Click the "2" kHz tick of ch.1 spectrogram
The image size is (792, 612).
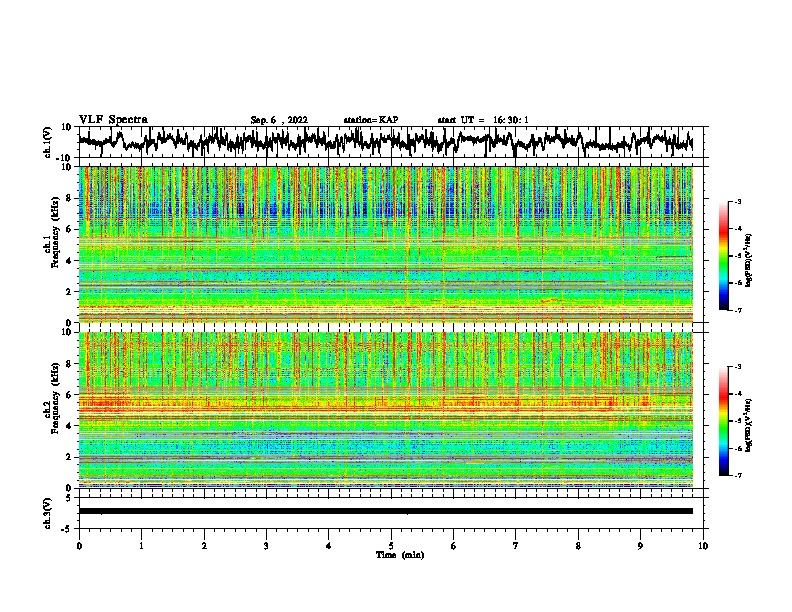(x=69, y=292)
